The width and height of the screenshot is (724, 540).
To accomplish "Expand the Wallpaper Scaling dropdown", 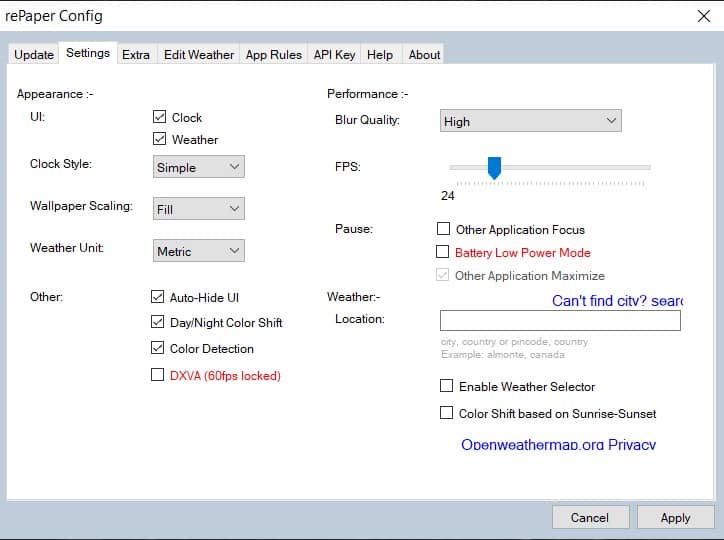I will [x=199, y=209].
